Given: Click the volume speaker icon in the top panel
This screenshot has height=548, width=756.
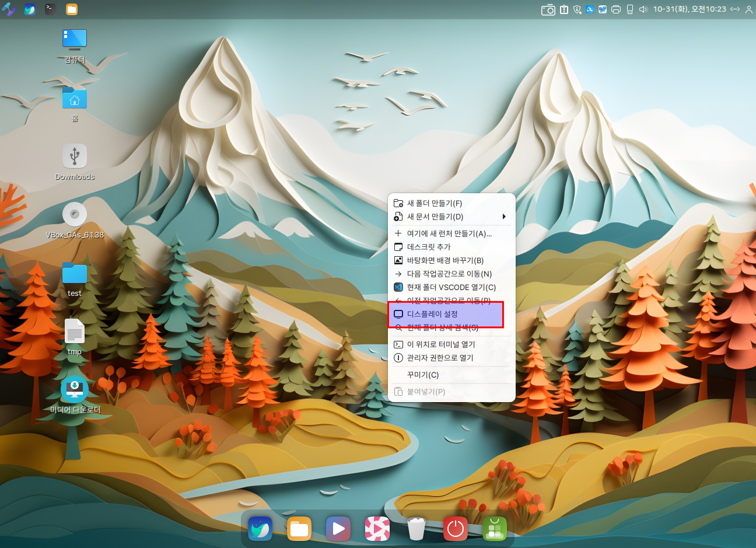Looking at the screenshot, I should 643,9.
